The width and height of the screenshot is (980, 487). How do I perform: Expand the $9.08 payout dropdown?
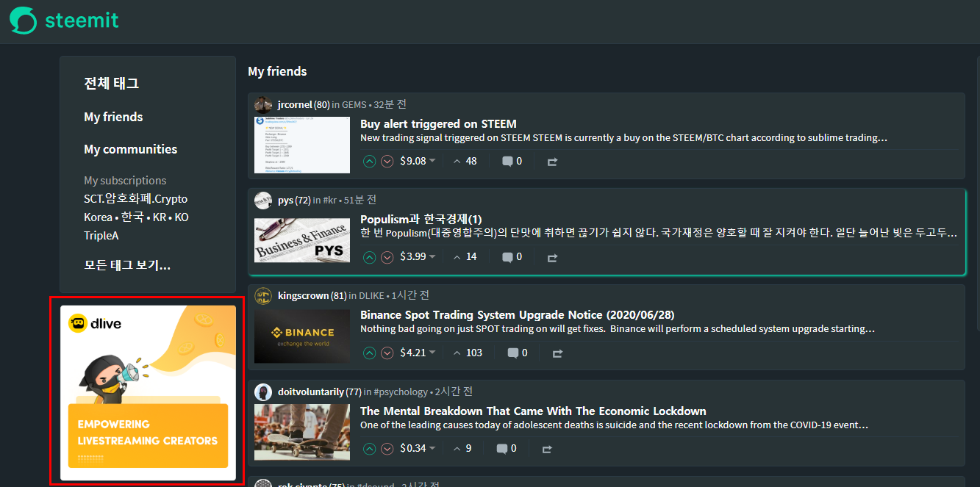pyautogui.click(x=432, y=161)
